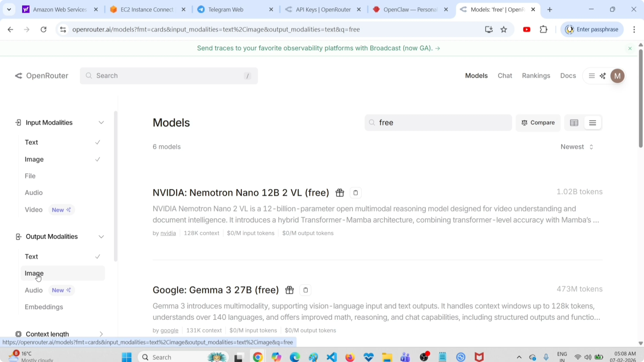This screenshot has height=362, width=644.
Task: Click the gift icon next to NVIDIA Nemotron Nano
Action: 339,192
